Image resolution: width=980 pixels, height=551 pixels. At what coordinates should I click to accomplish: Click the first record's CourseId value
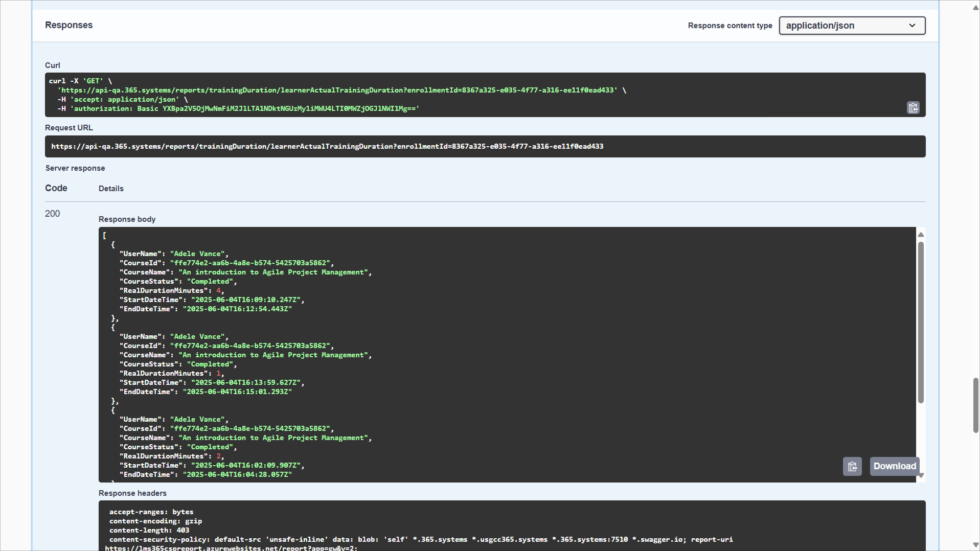(x=250, y=263)
